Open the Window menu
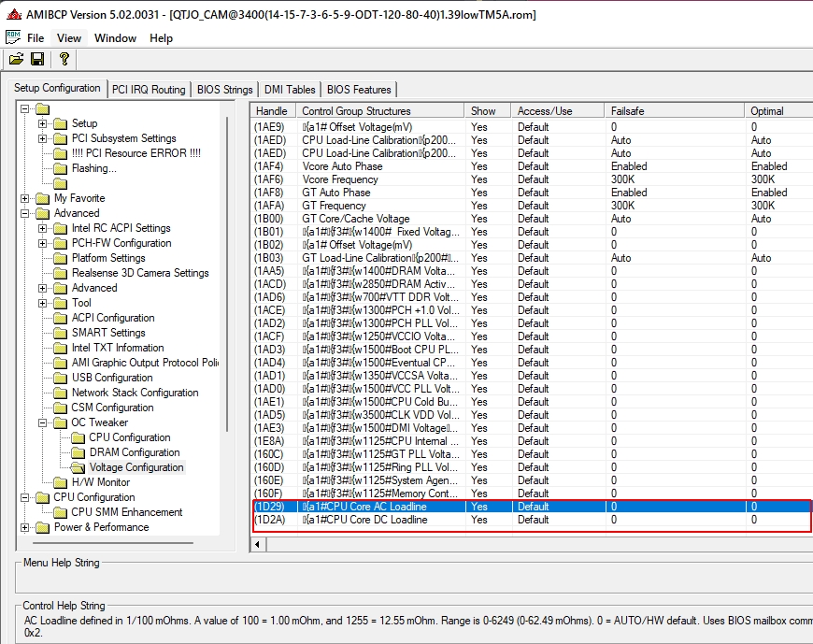The image size is (813, 644). (115, 37)
